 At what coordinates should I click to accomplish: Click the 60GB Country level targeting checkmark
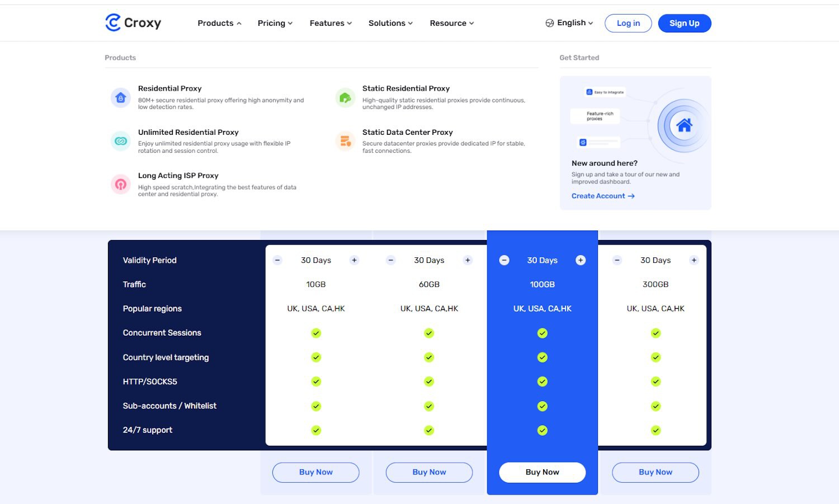coord(429,357)
